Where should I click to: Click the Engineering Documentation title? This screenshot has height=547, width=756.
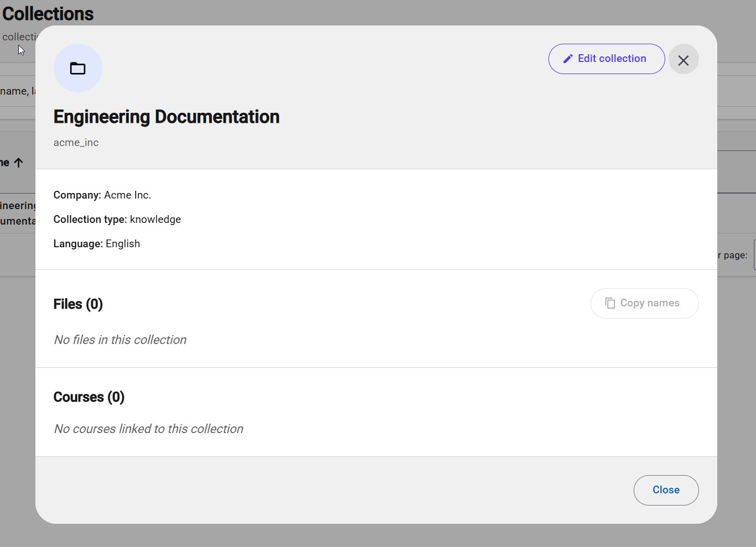click(x=167, y=117)
